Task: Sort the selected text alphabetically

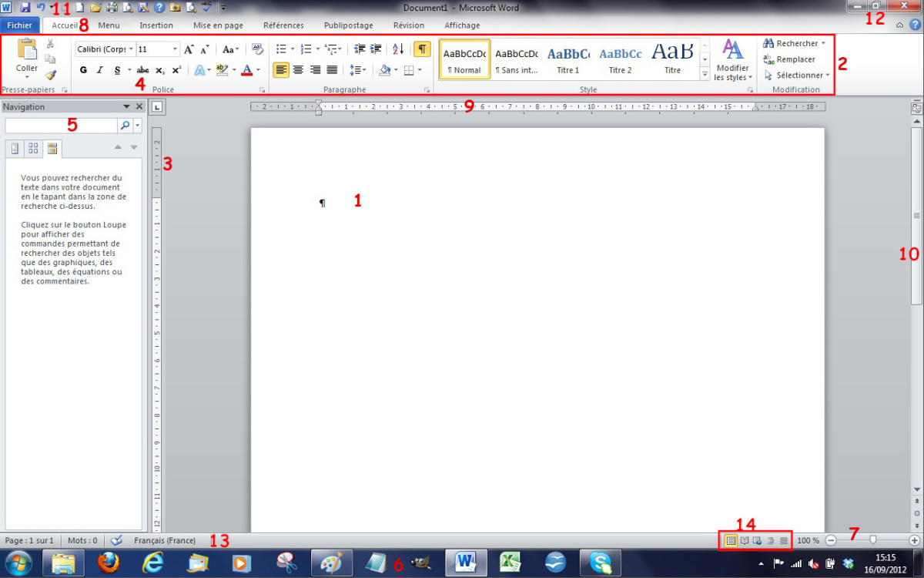Action: 398,49
